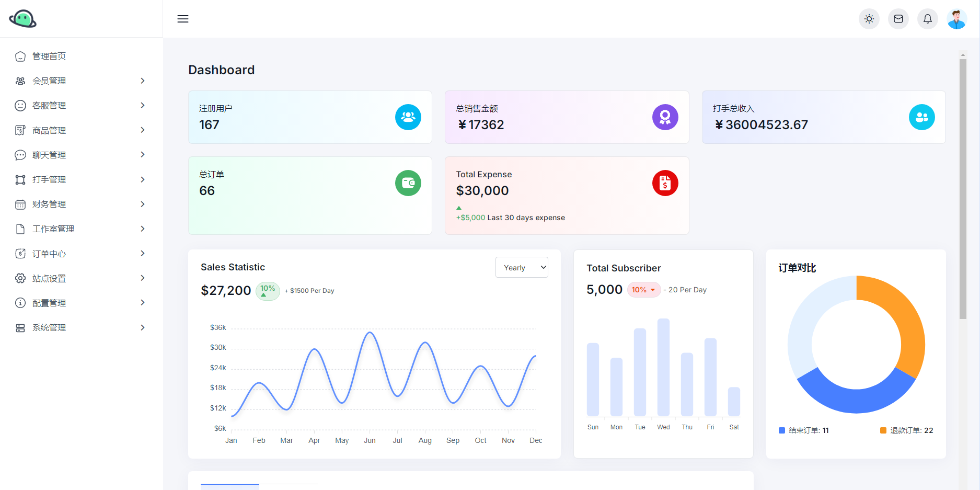Open the Yearly dropdown in Sales Statistic
The image size is (980, 490).
[521, 267]
